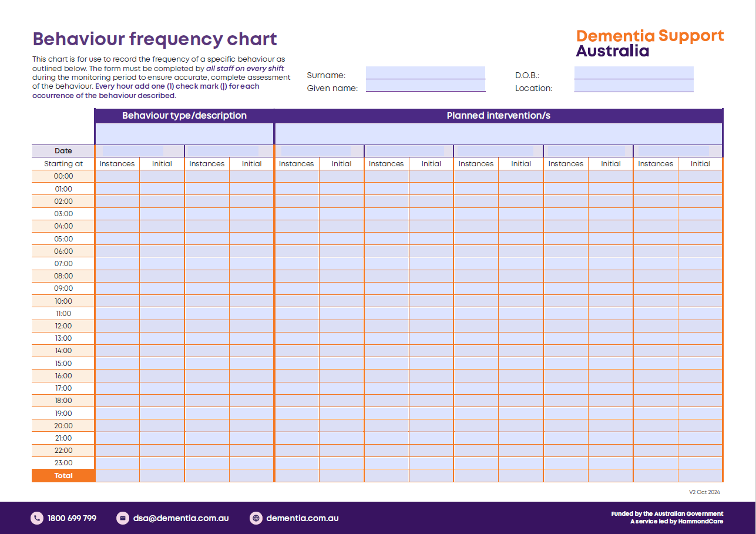Click the Initial header in the second column group

point(251,163)
